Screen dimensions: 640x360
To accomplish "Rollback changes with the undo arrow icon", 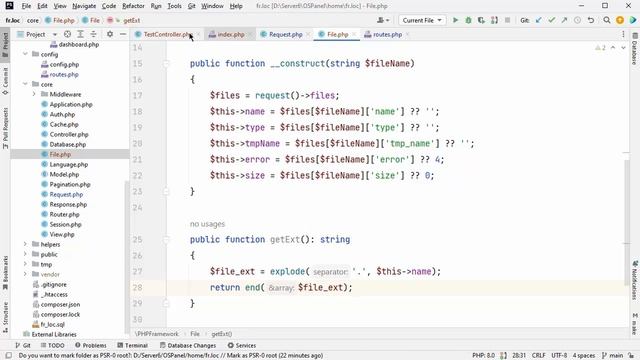I will [x=591, y=20].
